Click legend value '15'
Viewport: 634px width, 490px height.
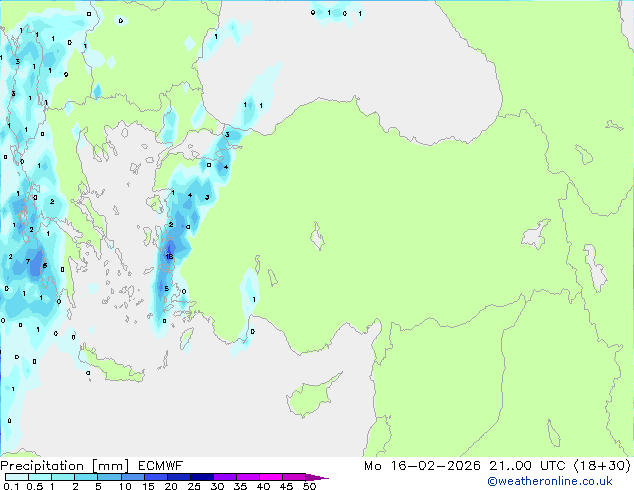point(148,486)
